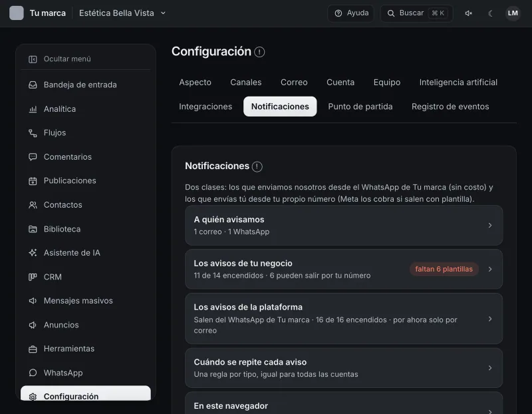The image size is (532, 414).
Task: Open the Inteligencia artificial tab
Action: pos(458,83)
